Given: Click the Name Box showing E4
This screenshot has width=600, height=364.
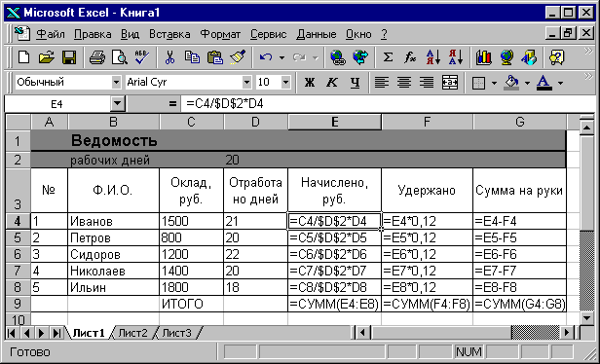Looking at the screenshot, I should pos(57,103).
